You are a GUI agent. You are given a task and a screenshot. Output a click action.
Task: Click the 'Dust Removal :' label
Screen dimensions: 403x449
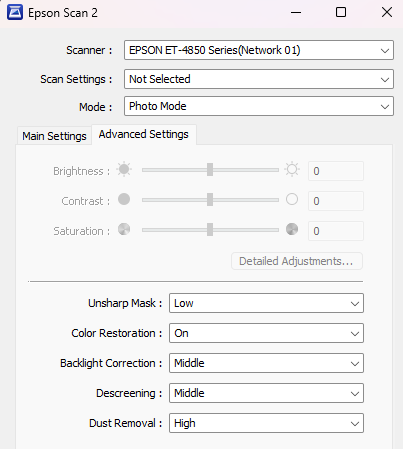126,423
